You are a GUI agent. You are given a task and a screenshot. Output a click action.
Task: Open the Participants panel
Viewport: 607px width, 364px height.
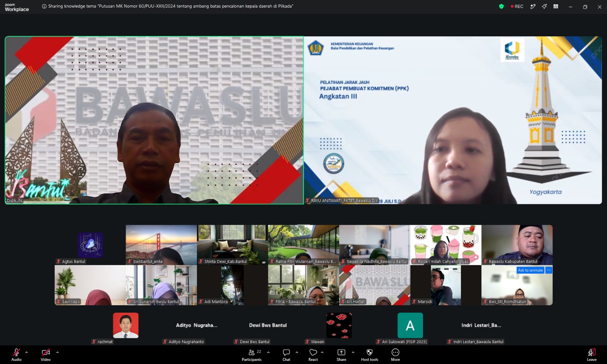(252, 355)
